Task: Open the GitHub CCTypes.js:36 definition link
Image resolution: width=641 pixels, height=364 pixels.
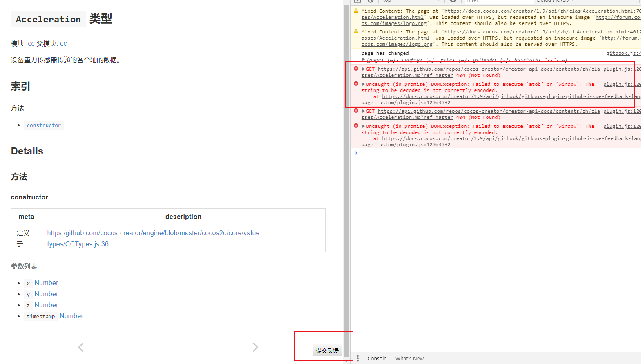Action: 154,239
